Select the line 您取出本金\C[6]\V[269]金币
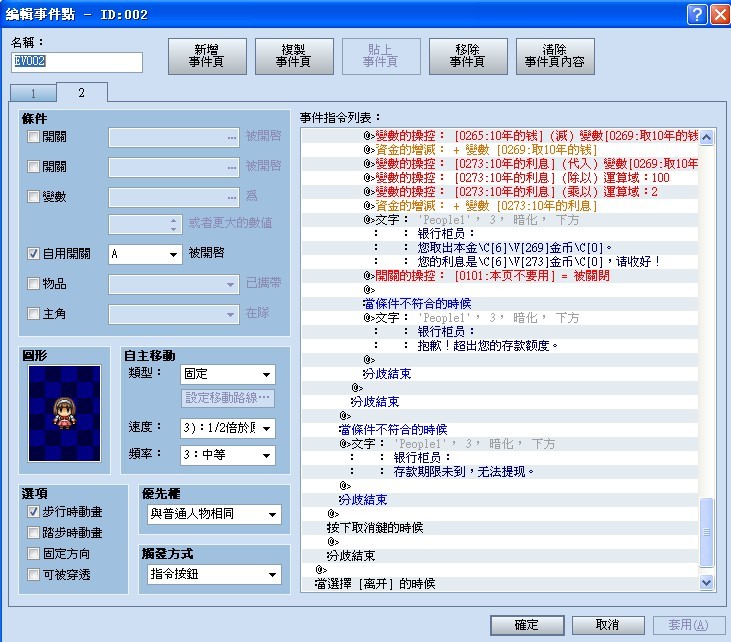The height and width of the screenshot is (642, 731). click(500, 248)
